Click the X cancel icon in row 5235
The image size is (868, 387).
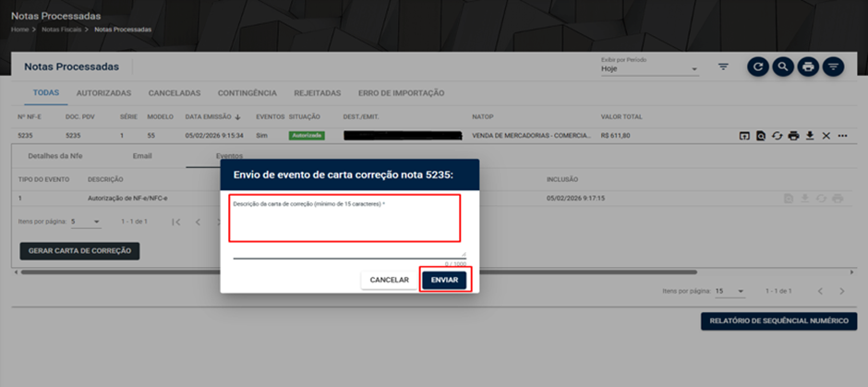(826, 136)
